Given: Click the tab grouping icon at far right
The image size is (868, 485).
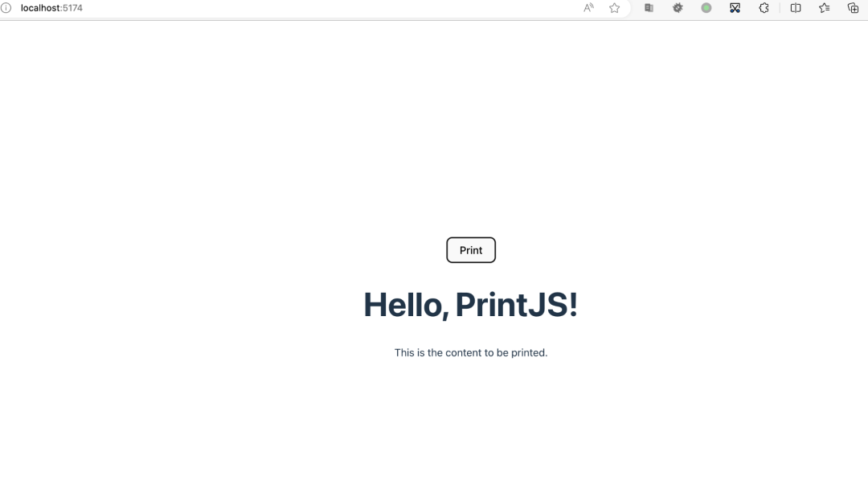Looking at the screenshot, I should pos(853,7).
